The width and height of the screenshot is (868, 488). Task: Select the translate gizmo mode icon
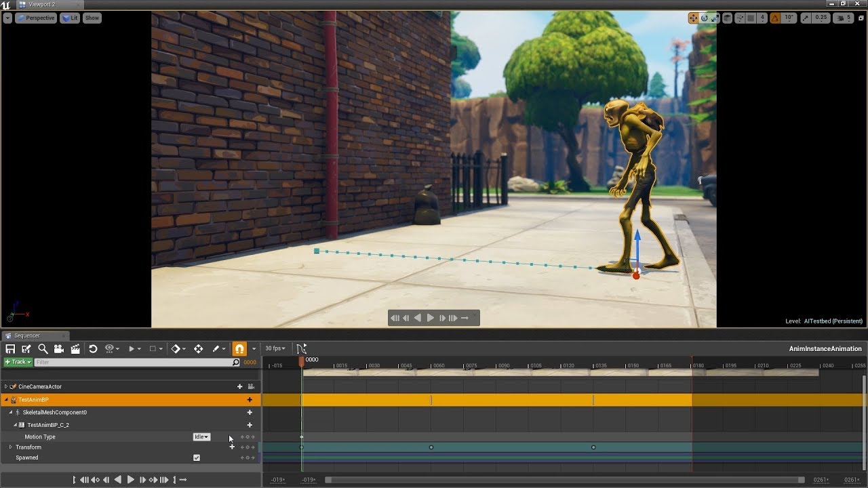(694, 18)
